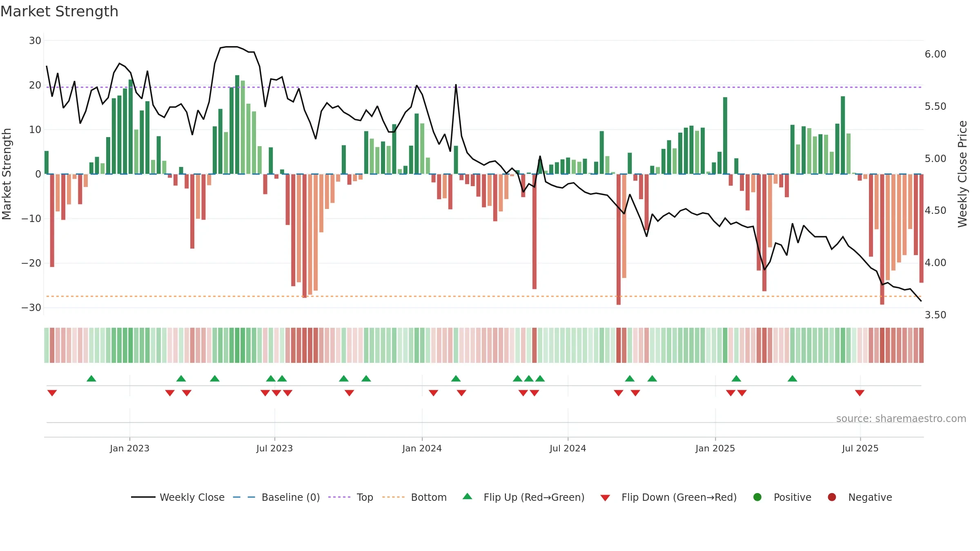This screenshot has width=980, height=551.
Task: Click the Jan 2023 x-axis label
Action: 129,448
